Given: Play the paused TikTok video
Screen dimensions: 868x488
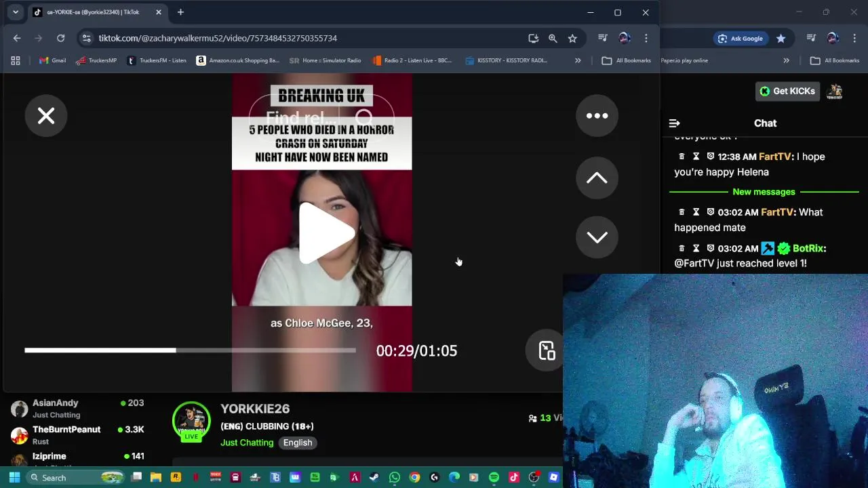Looking at the screenshot, I should [325, 233].
